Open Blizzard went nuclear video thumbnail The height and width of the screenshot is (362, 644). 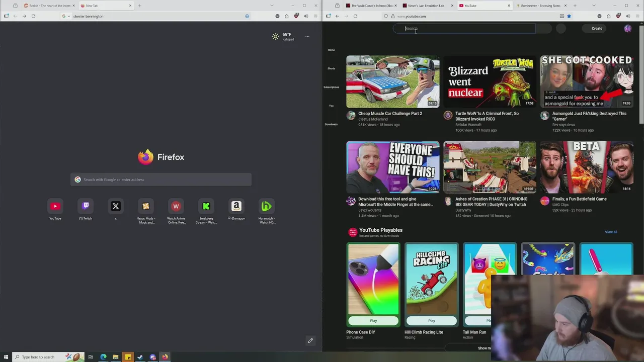pos(490,82)
